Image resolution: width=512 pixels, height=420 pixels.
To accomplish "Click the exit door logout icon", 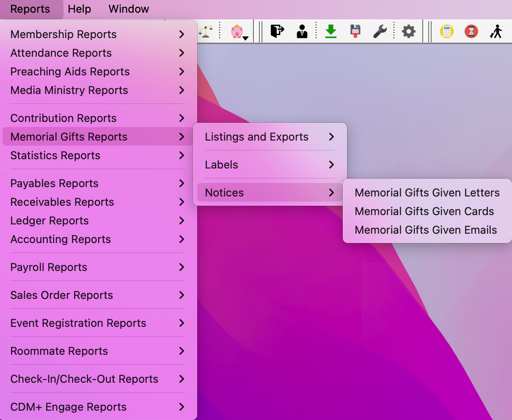I will tap(277, 31).
